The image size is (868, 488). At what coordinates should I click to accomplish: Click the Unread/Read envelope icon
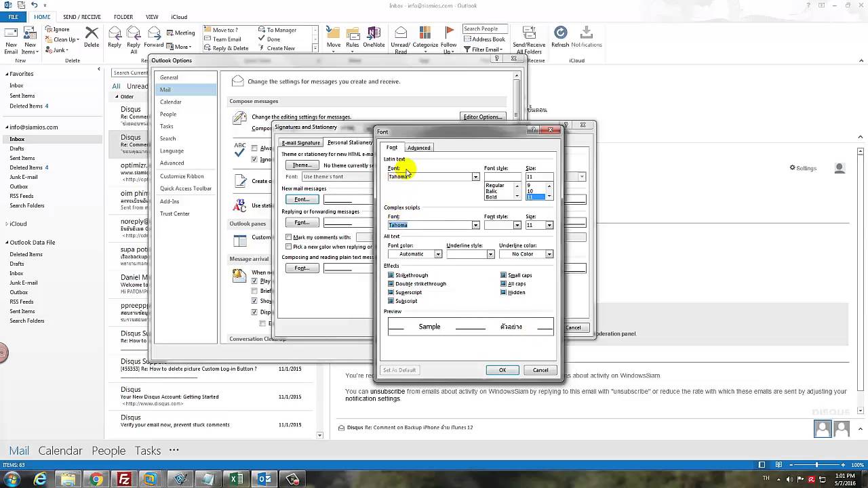401,33
